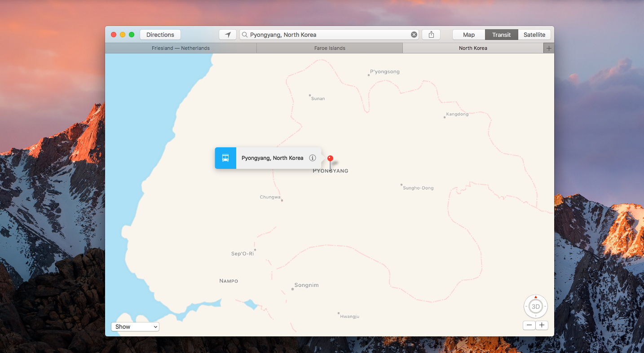Image resolution: width=644 pixels, height=353 pixels.
Task: Minimize the Maps window
Action: 123,35
